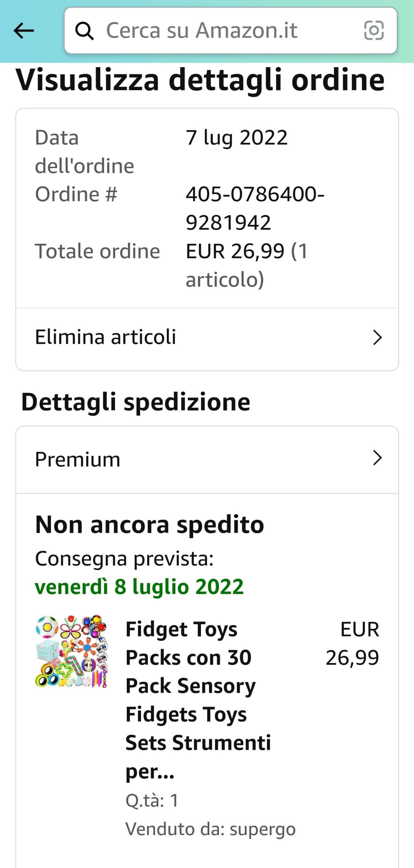Open the camera scan icon in search bar
This screenshot has width=414, height=868.
click(374, 31)
